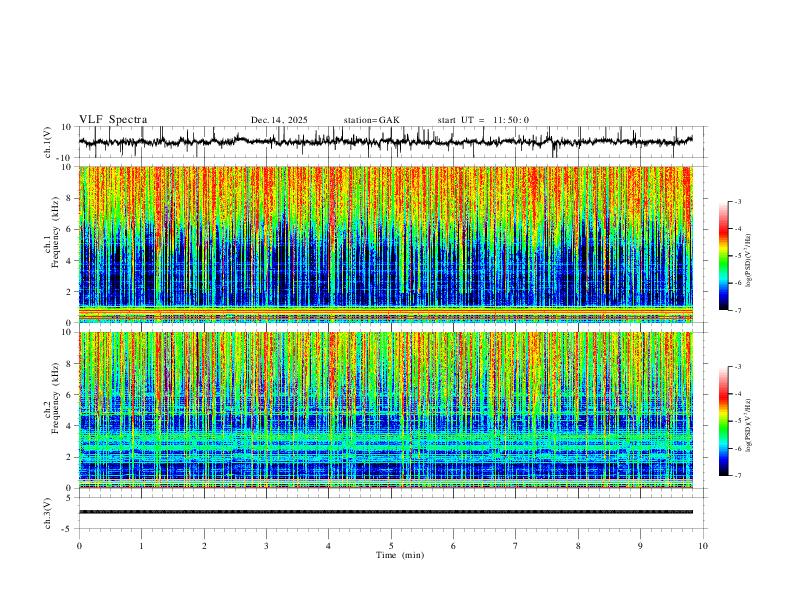Screen dimensions: 792x612
Task: Click inside the ch.2 spectrogram panel
Action: click(385, 410)
